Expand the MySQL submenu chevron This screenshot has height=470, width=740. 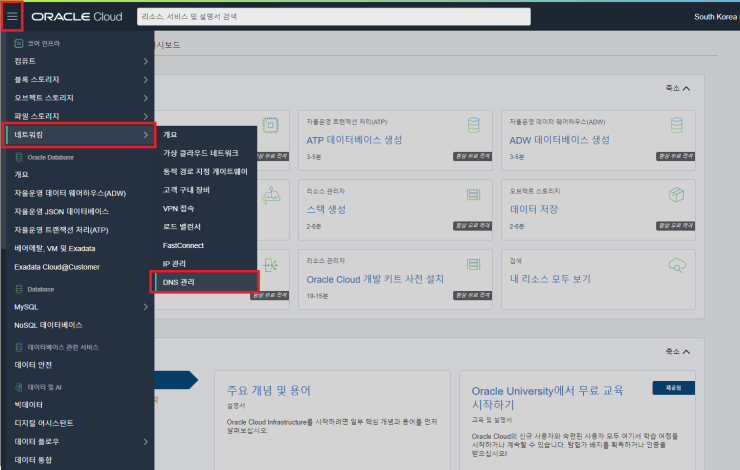[145, 307]
